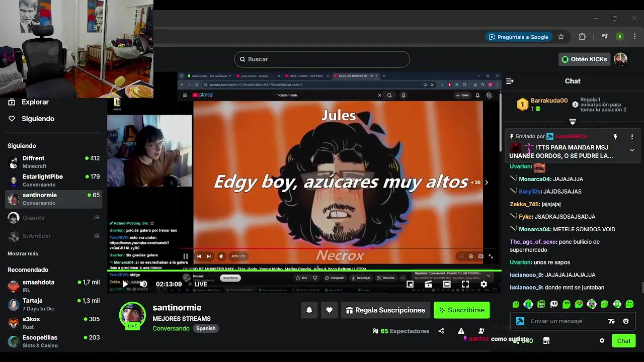Pick the skull quick emote
Screen dimensions: 644x362
coord(553,304)
